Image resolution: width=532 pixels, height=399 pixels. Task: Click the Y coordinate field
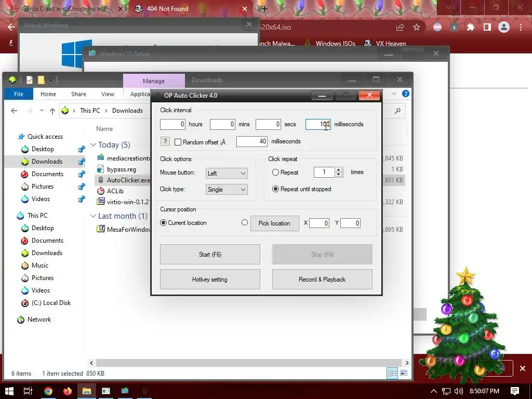[x=350, y=223]
